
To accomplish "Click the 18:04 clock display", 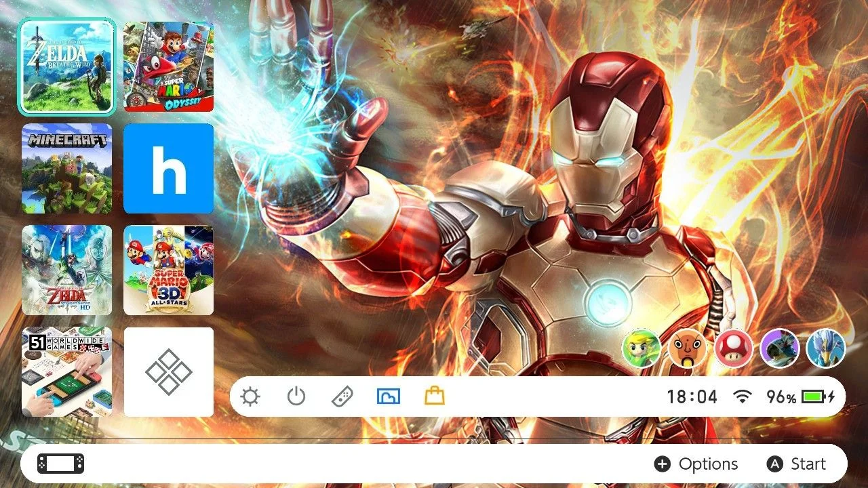I will tap(692, 397).
